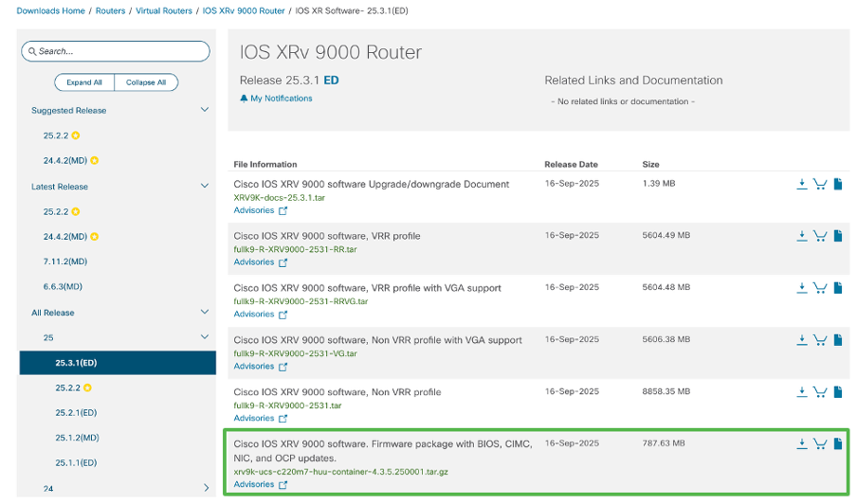View document icon for fullk9-R-XRV9000-2531-RR.tar
This screenshot has height=504, width=857.
837,236
